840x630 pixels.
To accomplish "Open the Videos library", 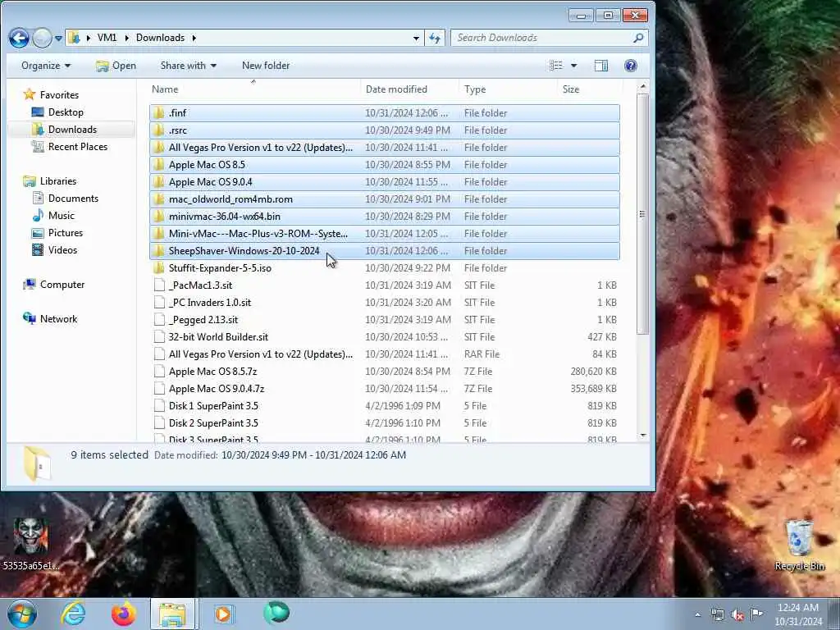I will [55, 249].
